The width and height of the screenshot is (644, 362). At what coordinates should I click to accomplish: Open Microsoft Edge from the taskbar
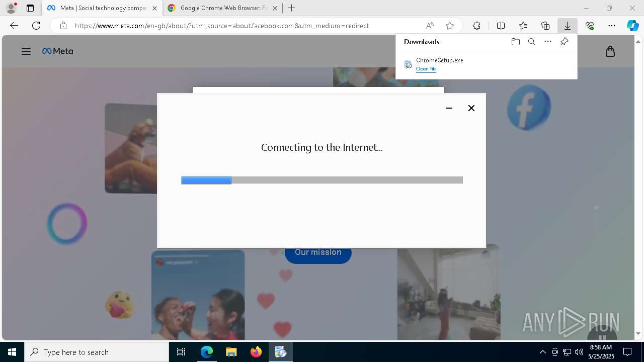click(x=207, y=352)
